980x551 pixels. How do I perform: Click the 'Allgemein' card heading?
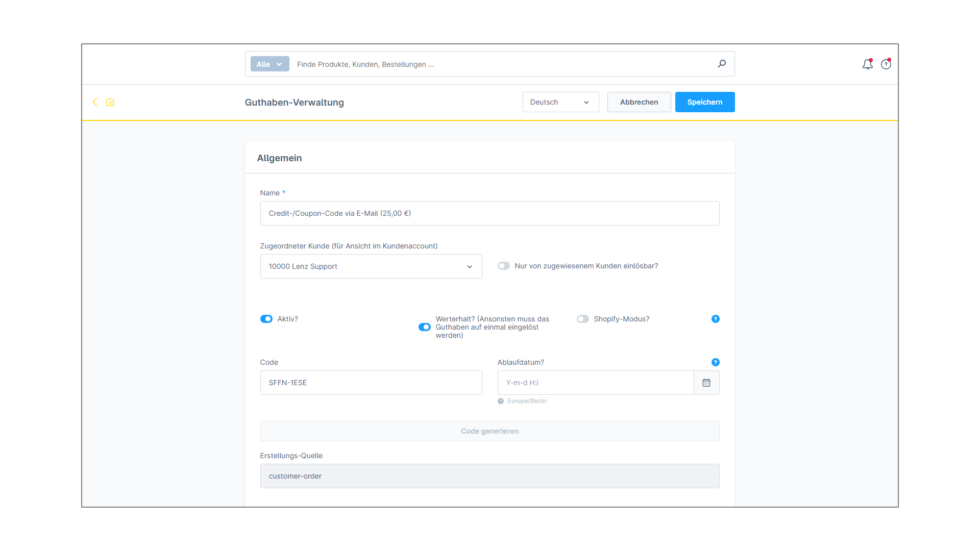click(279, 158)
